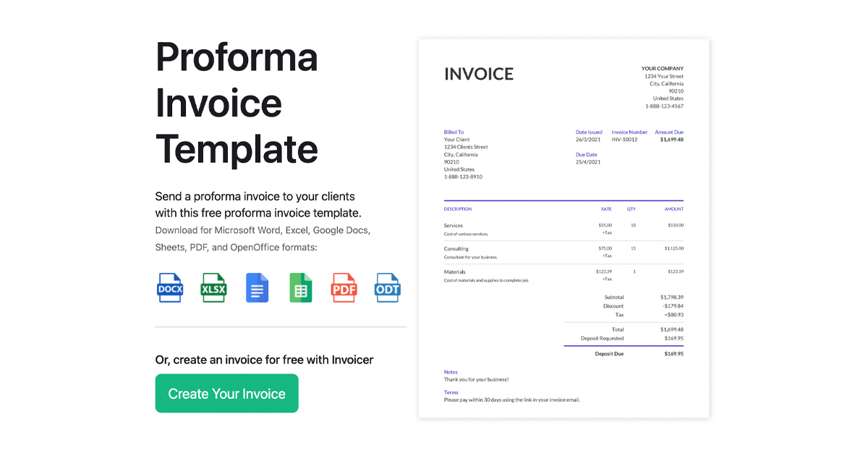868x456 pixels.
Task: Open the Google Docs format icon
Action: [257, 287]
